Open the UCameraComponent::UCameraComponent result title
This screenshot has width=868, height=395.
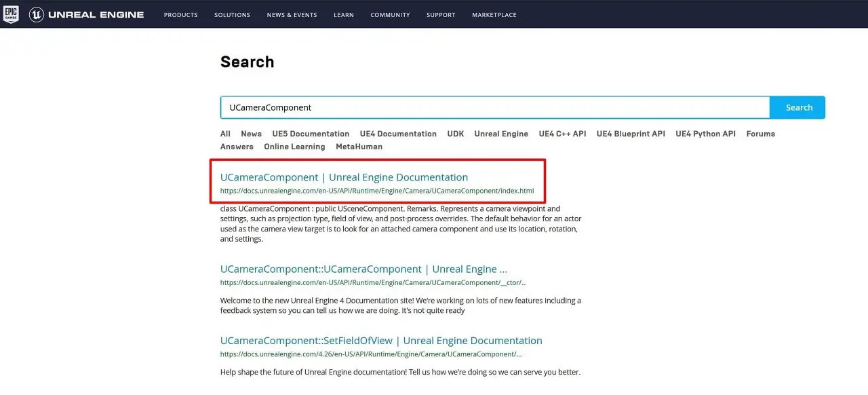pyautogui.click(x=363, y=269)
